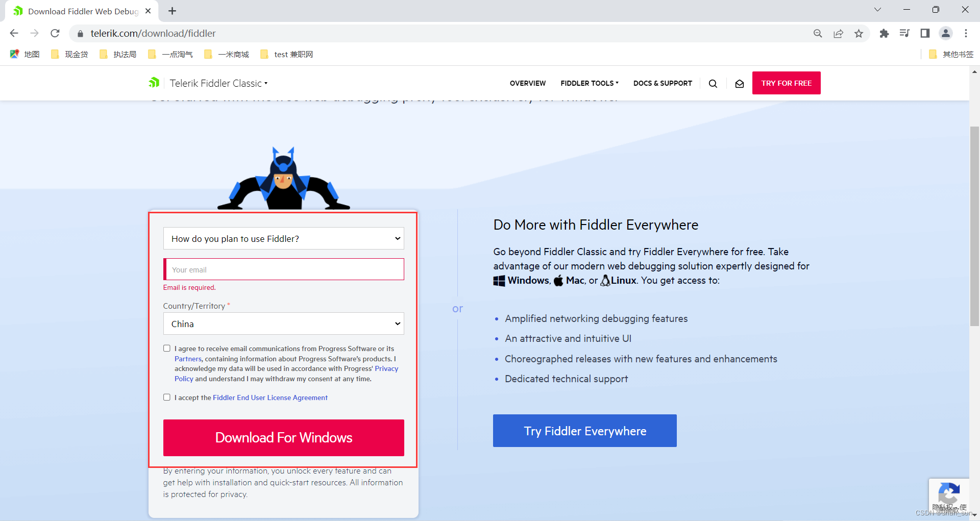980x521 pixels.
Task: Open the test 兼职网 bookmark folder
Action: (x=287, y=54)
